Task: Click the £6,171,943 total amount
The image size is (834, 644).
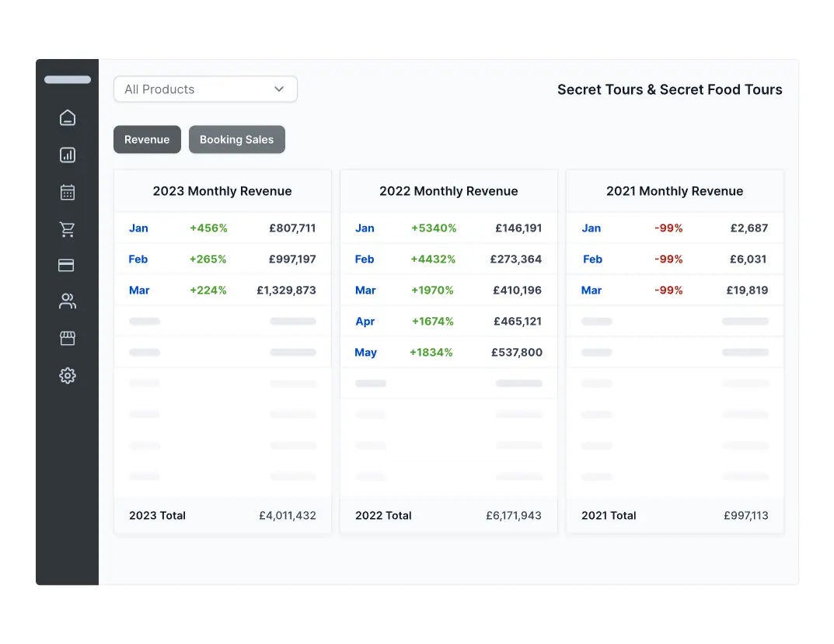Action: [x=514, y=515]
